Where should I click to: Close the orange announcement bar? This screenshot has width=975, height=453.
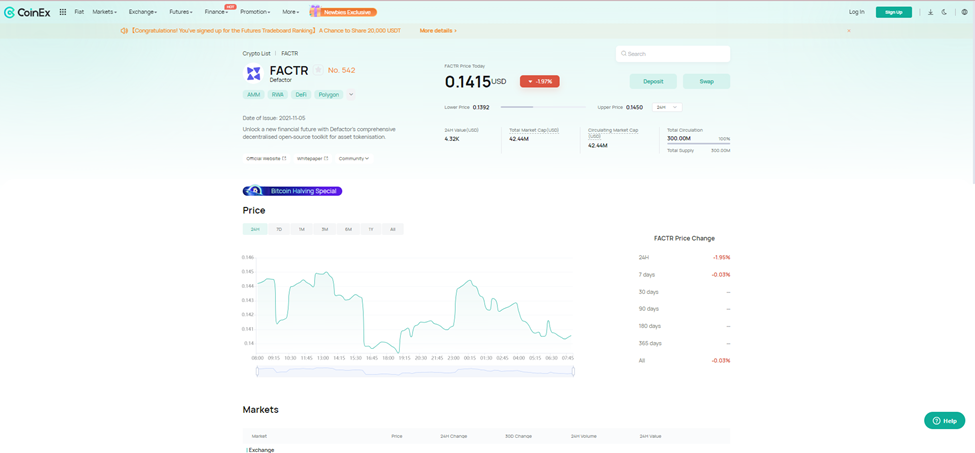pos(849,30)
